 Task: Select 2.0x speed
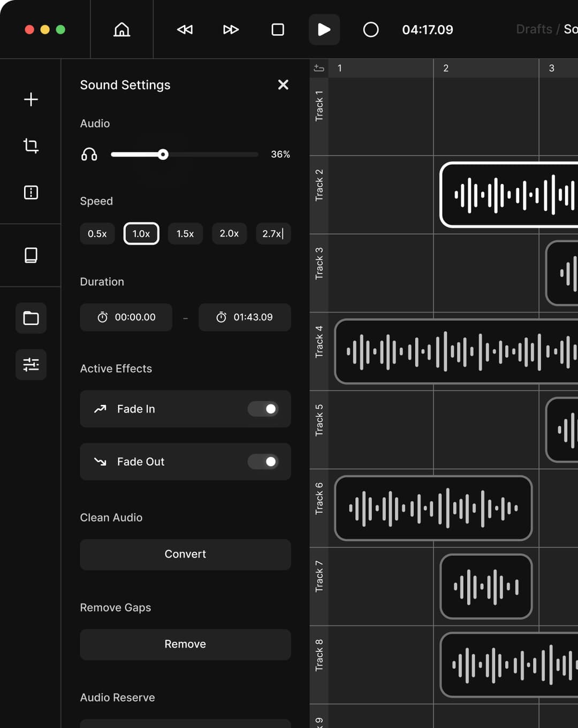tap(229, 234)
